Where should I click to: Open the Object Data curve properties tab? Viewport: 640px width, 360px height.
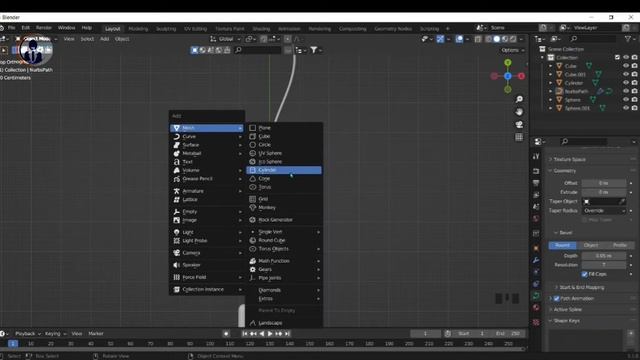536,296
